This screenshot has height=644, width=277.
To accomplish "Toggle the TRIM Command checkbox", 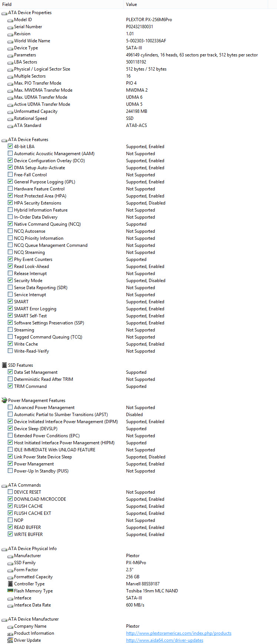I will 10,386.
